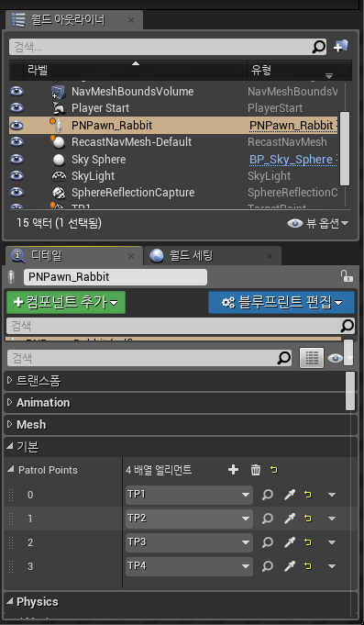Open element 3 array options arrow
The width and height of the screenshot is (364, 625).
(x=332, y=566)
